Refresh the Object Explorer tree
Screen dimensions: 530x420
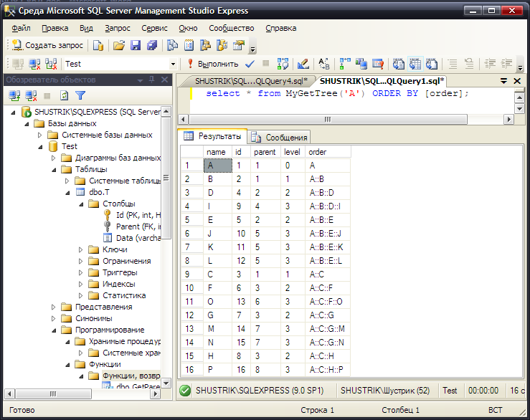(64, 96)
